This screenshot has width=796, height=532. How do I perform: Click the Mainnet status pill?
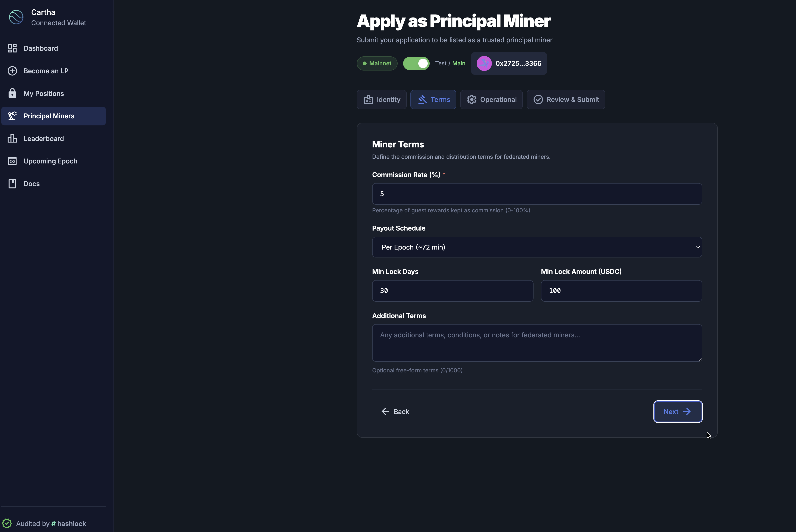pyautogui.click(x=377, y=63)
